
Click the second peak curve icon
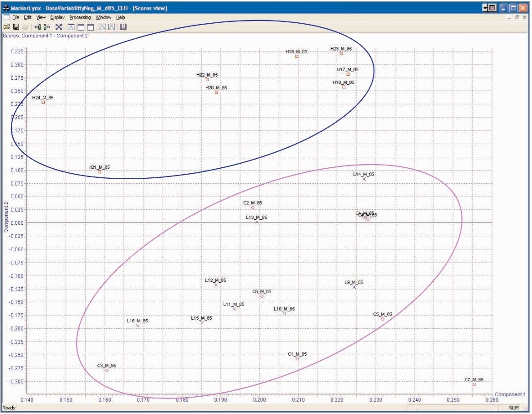coord(112,27)
